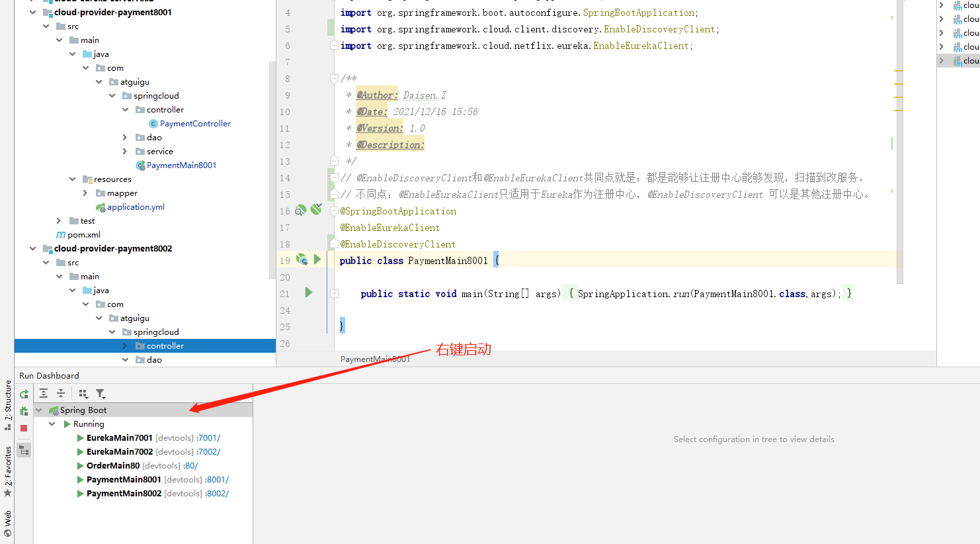
Task: Click the cloud-provider-payment8001 module folder icon
Action: (x=48, y=13)
